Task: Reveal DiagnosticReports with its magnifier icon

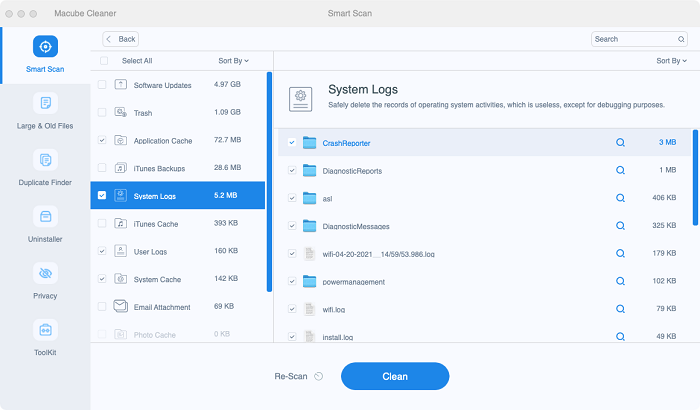Action: (620, 170)
